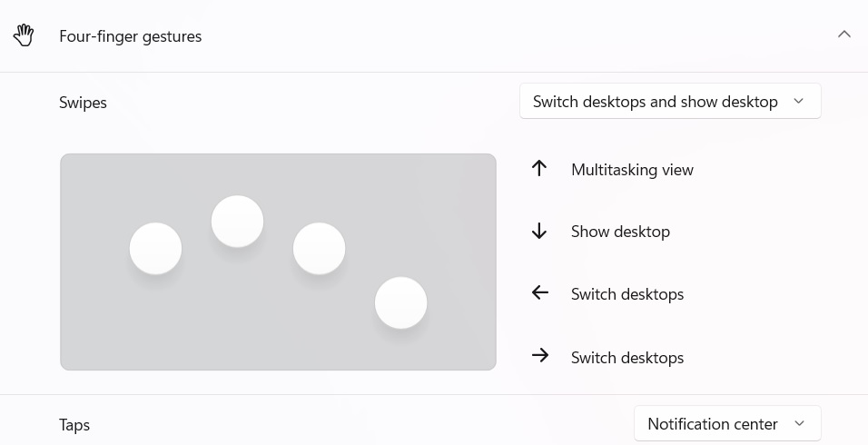Image resolution: width=868 pixels, height=445 pixels.
Task: Click the left arrow swipe icon
Action: tap(539, 293)
